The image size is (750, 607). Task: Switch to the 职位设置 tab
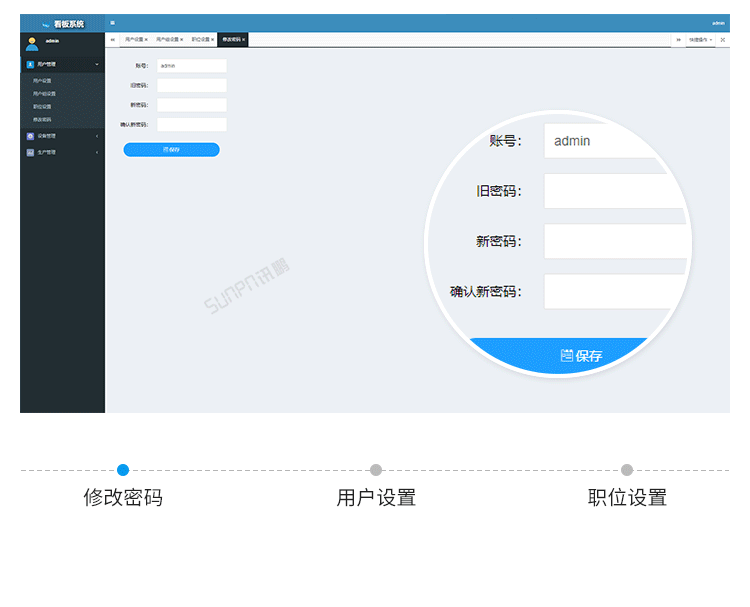201,40
